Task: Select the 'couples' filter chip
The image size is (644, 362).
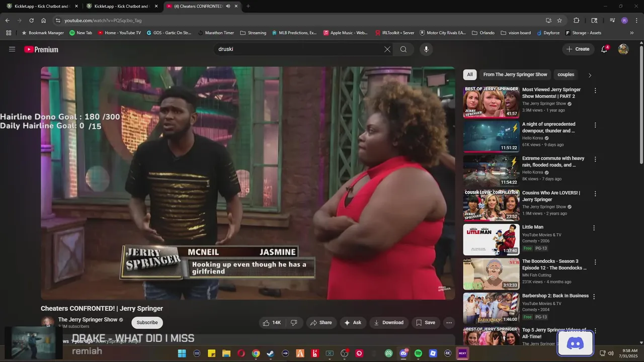Action: pyautogui.click(x=566, y=74)
